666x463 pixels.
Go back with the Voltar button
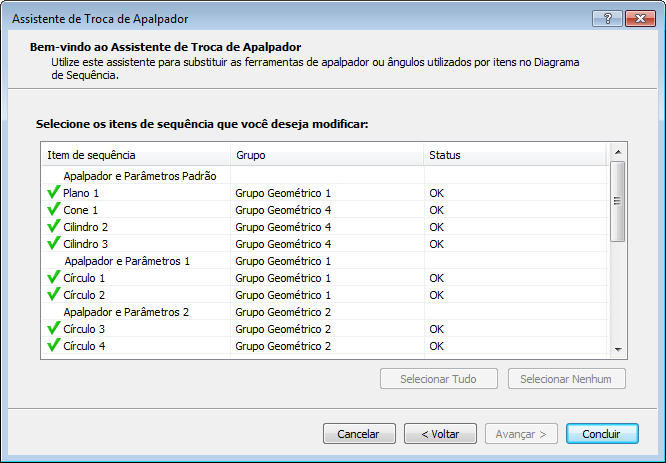pos(440,434)
